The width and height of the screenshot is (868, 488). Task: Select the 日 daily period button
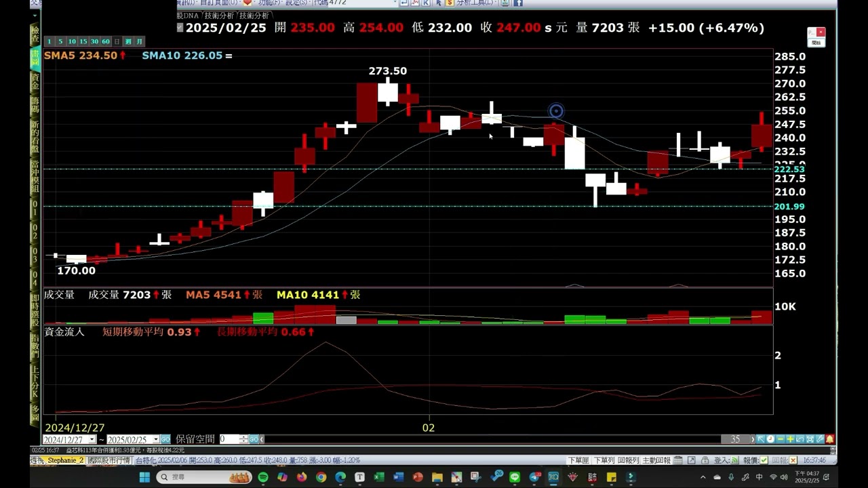[117, 41]
